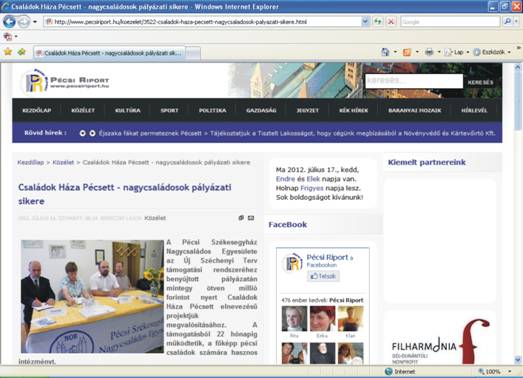This screenshot has height=378, width=523.
Task: Open the Home icon dropdown arrow
Action: point(395,52)
